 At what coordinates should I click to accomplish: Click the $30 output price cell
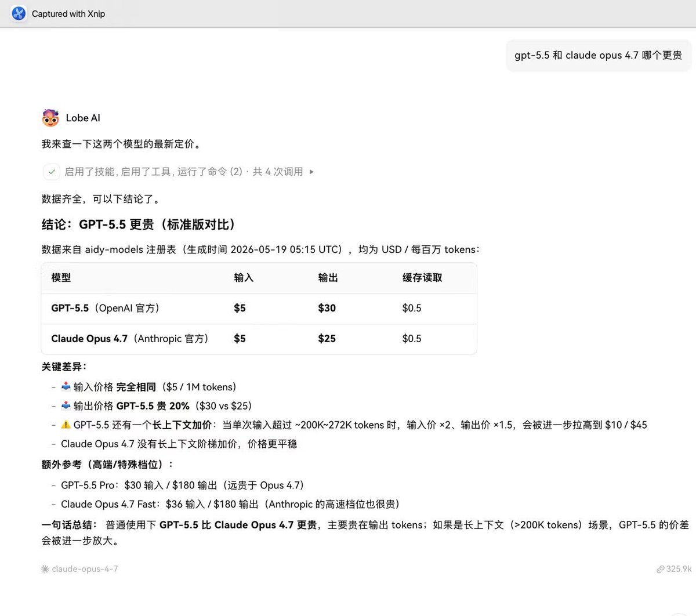(x=327, y=308)
